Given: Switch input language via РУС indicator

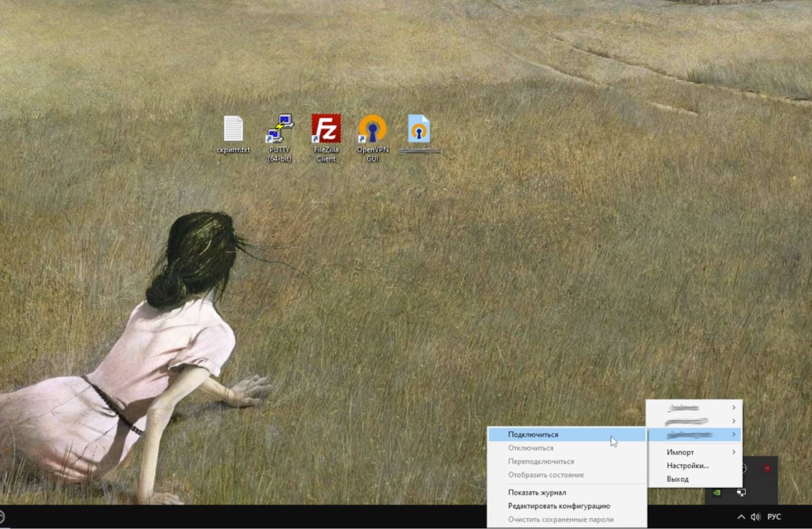Looking at the screenshot, I should (x=774, y=517).
